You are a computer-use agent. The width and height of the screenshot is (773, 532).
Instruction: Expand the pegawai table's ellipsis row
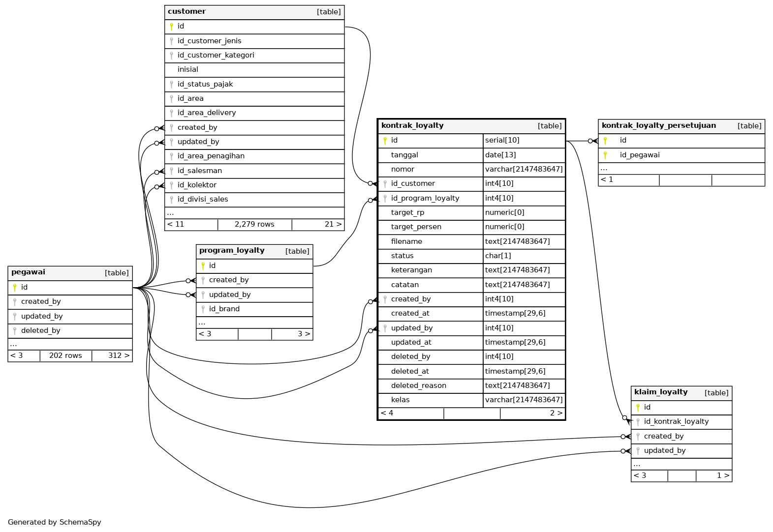pyautogui.click(x=13, y=344)
